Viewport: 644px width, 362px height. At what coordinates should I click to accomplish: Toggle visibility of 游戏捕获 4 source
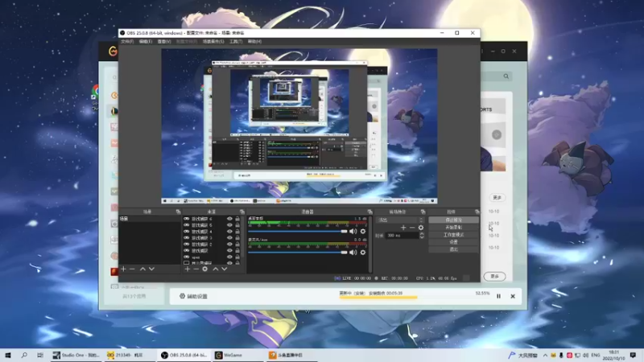point(229,232)
